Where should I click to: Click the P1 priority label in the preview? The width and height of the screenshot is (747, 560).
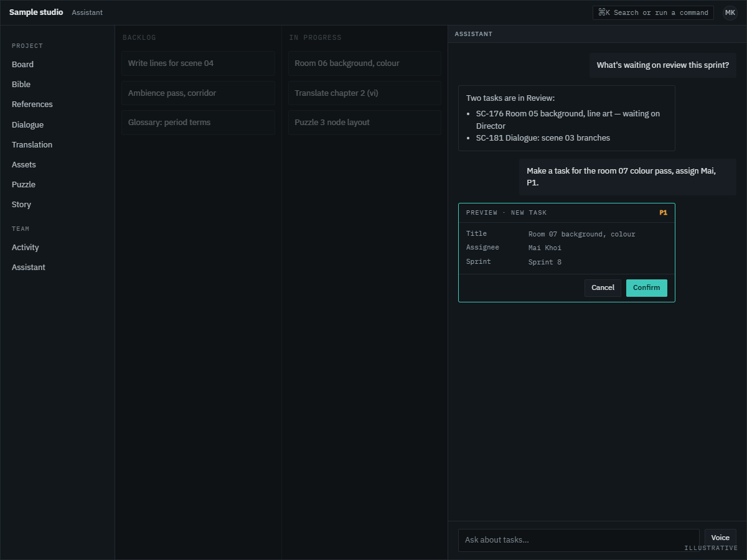(x=664, y=213)
